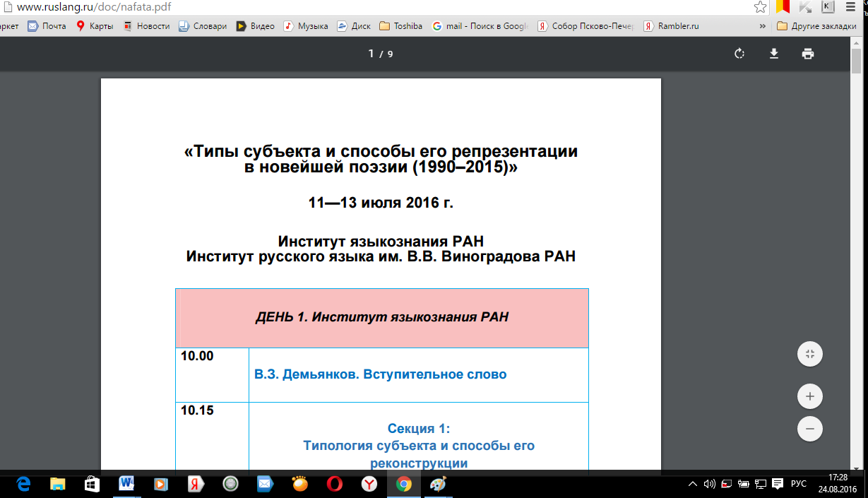This screenshot has width=868, height=498.
Task: Print the PDF document
Action: 808,54
